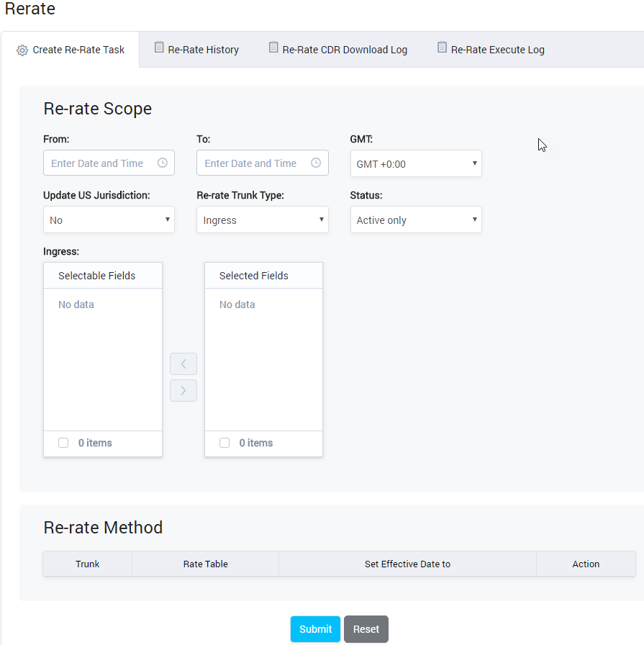Click the clipboard icon beside Re-Rate Execute Log
Image resolution: width=644 pixels, height=645 pixels.
(441, 48)
